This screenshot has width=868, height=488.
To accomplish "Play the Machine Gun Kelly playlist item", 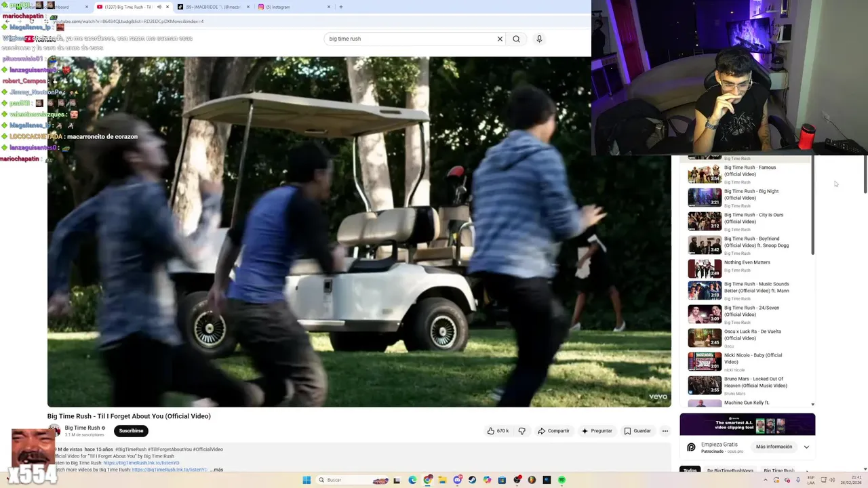I will tap(749, 403).
